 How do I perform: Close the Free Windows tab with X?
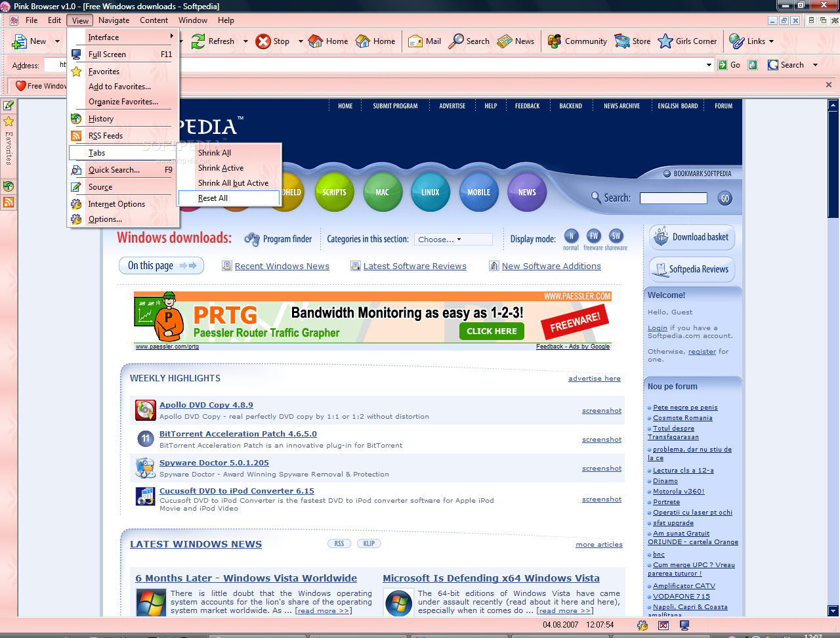[829, 85]
